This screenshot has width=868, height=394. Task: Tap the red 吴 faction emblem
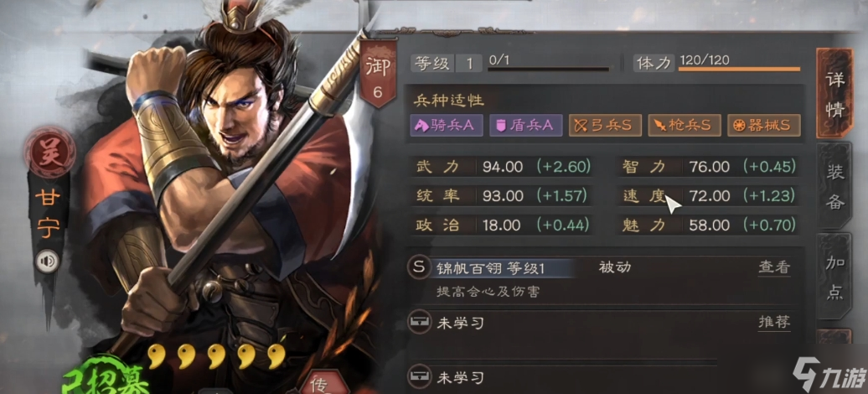pos(49,153)
